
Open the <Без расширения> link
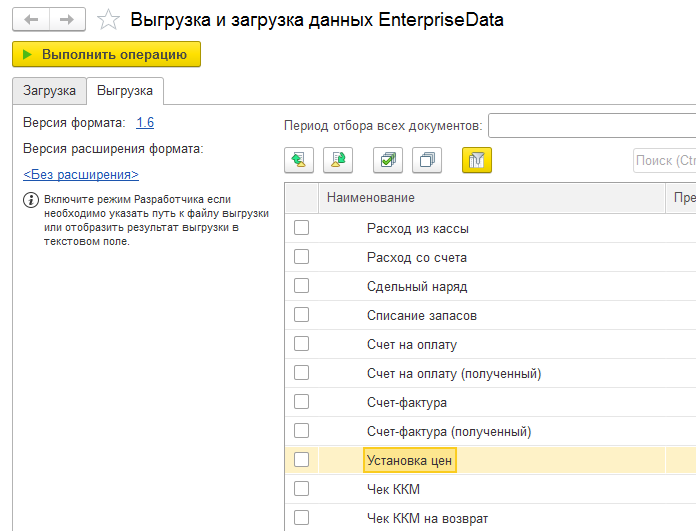tap(81, 174)
